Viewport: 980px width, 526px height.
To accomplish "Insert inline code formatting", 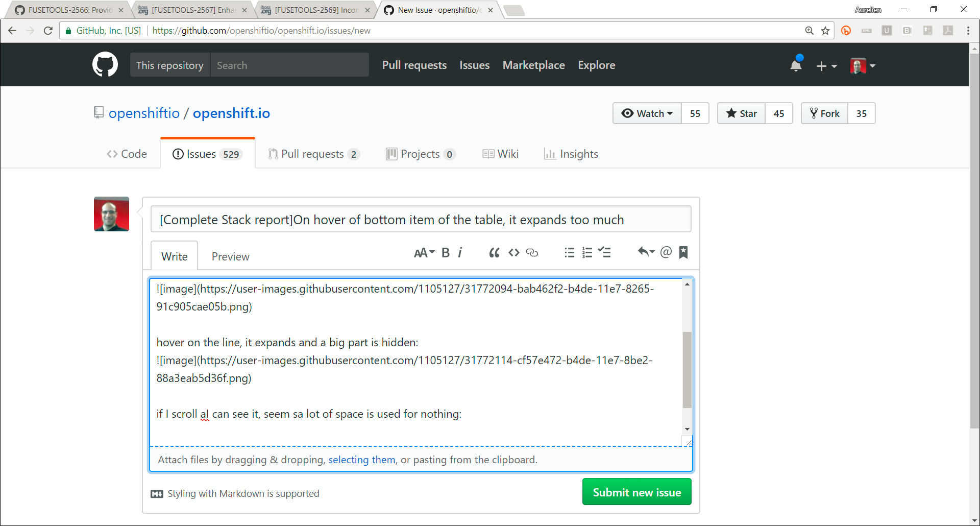I will [x=514, y=252].
